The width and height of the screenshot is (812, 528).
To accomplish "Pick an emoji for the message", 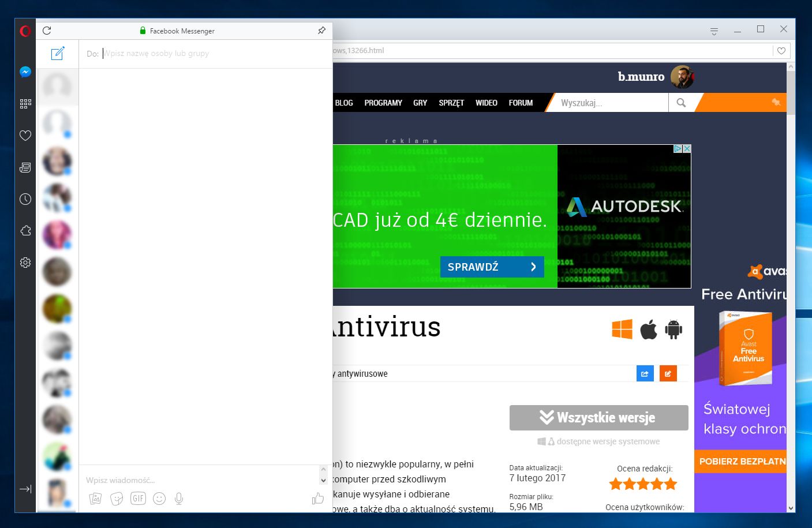I will 159,499.
